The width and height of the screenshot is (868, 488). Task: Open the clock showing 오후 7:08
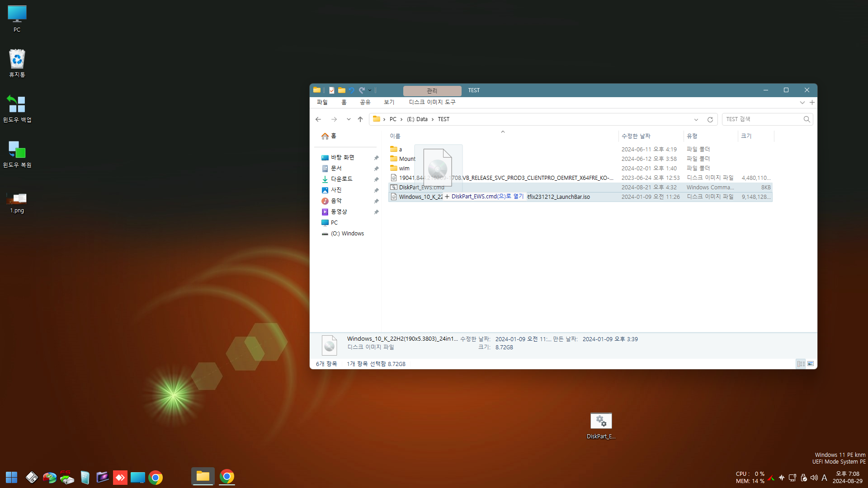click(x=847, y=478)
